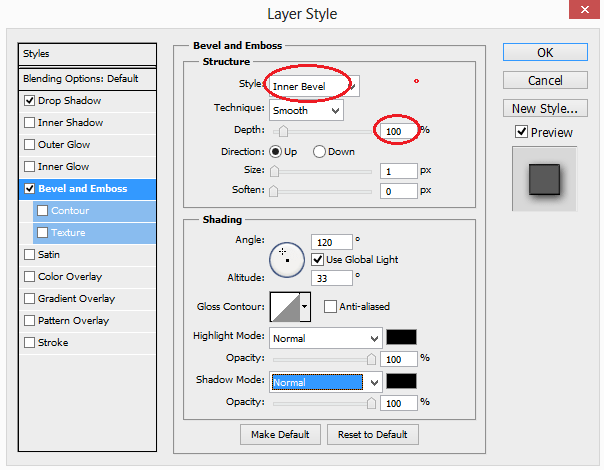Enable the Inner Shadow checkbox
The image size is (604, 470).
[x=29, y=123]
